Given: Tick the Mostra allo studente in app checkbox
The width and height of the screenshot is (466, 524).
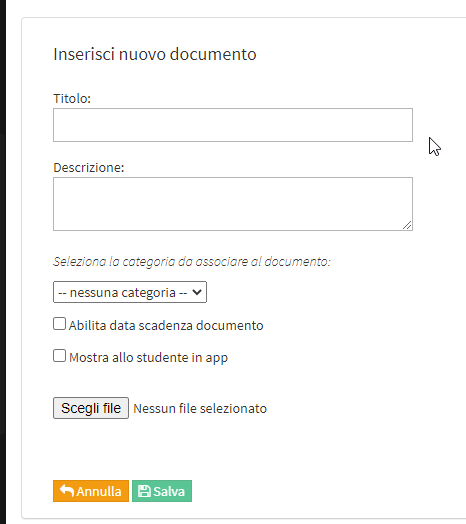Looking at the screenshot, I should click(60, 356).
